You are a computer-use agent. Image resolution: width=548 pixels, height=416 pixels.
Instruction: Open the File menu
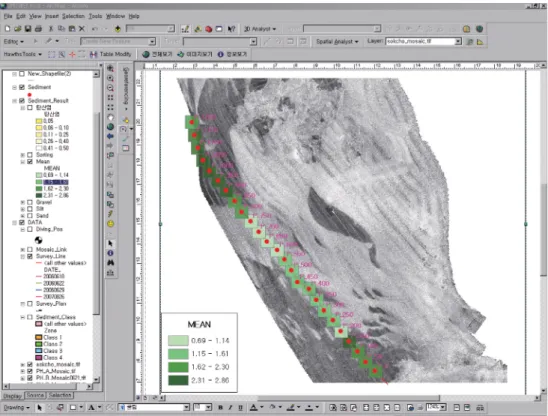[x=8, y=16]
